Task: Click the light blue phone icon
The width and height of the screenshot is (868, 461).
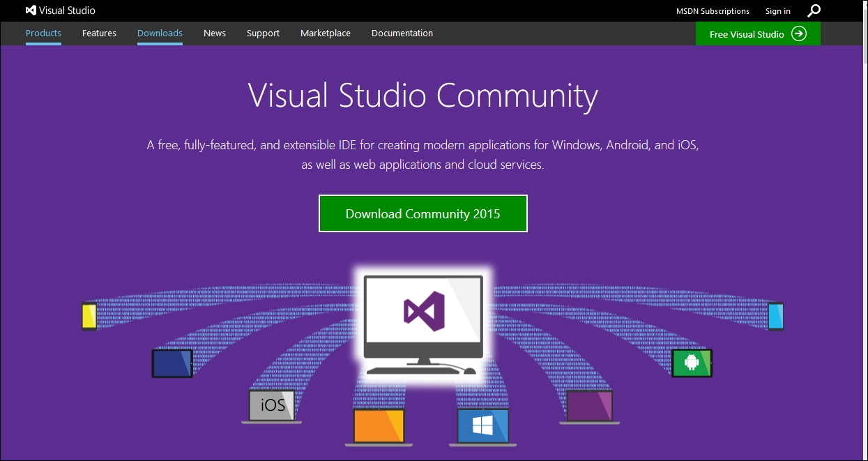Action: tap(776, 317)
